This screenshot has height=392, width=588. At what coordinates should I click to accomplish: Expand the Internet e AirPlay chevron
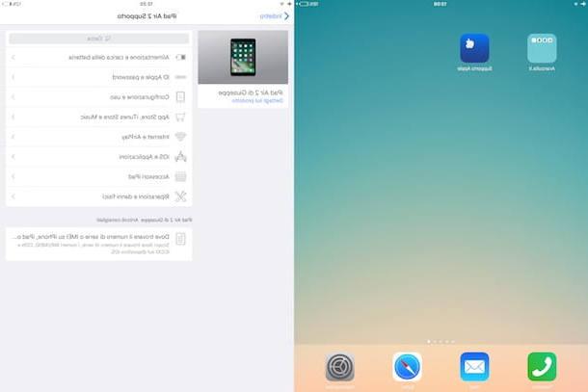[x=13, y=137]
